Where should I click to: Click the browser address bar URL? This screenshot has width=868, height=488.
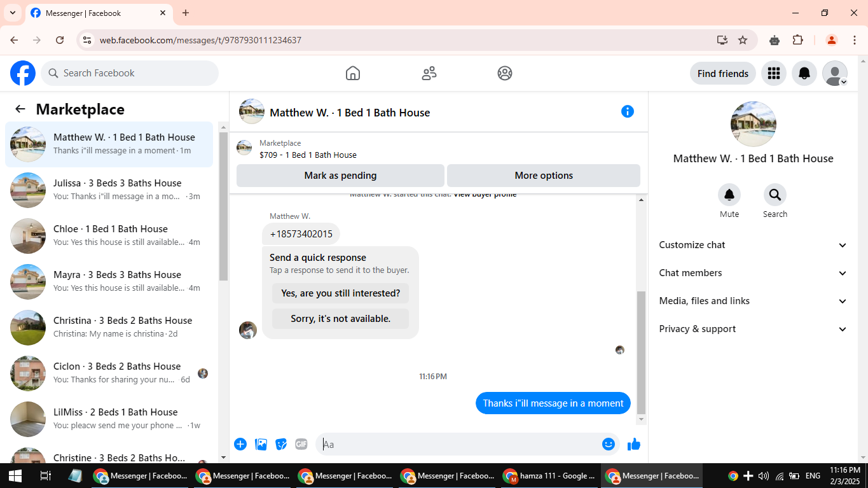[x=200, y=40]
